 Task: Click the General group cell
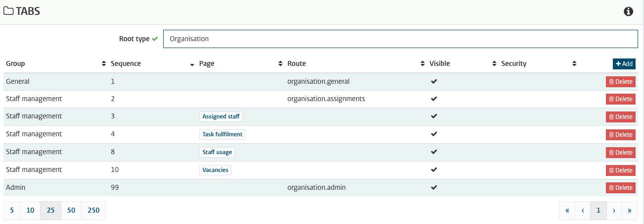point(18,81)
